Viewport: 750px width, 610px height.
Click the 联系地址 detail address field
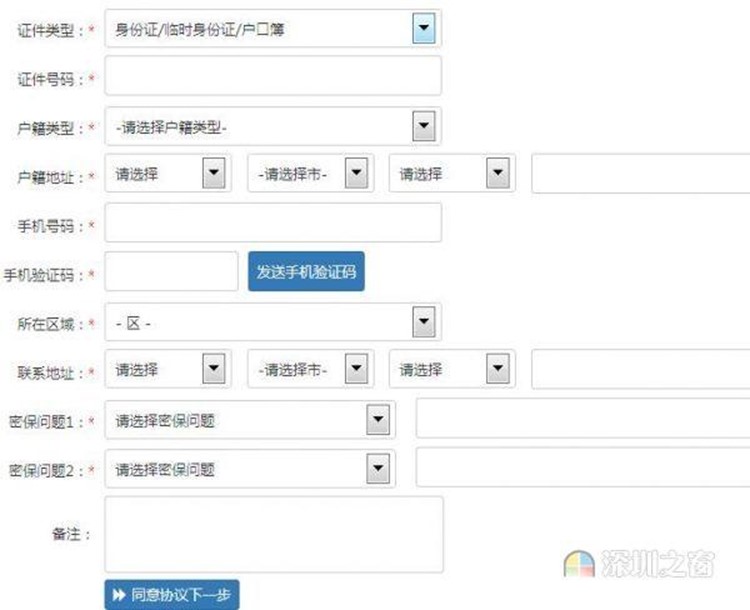point(640,370)
